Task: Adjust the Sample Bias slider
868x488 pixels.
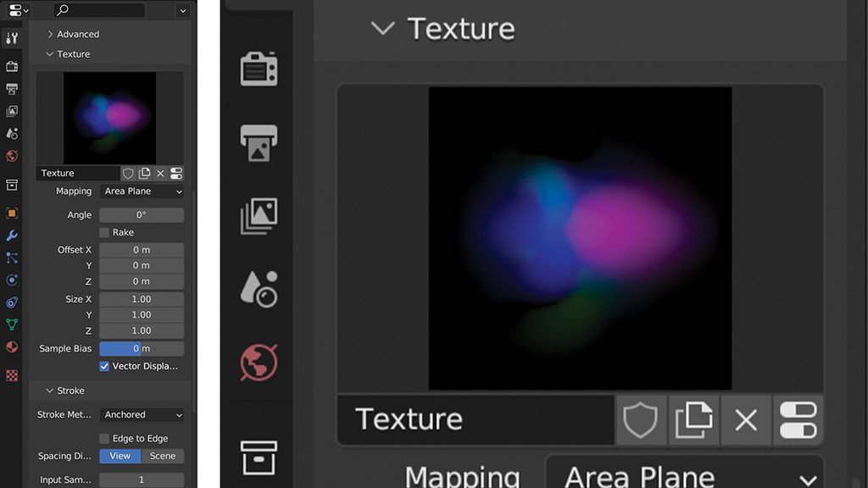Action: 142,347
